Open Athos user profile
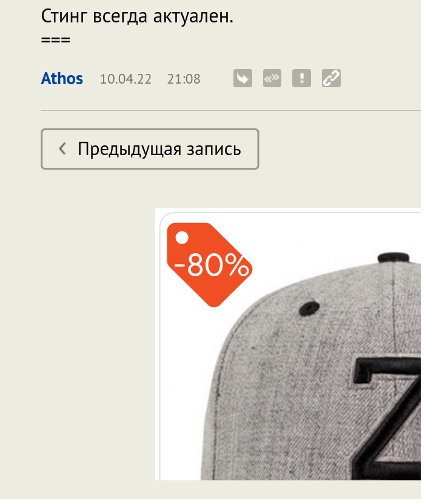Viewport: 425px width, 504px height. 62,78
